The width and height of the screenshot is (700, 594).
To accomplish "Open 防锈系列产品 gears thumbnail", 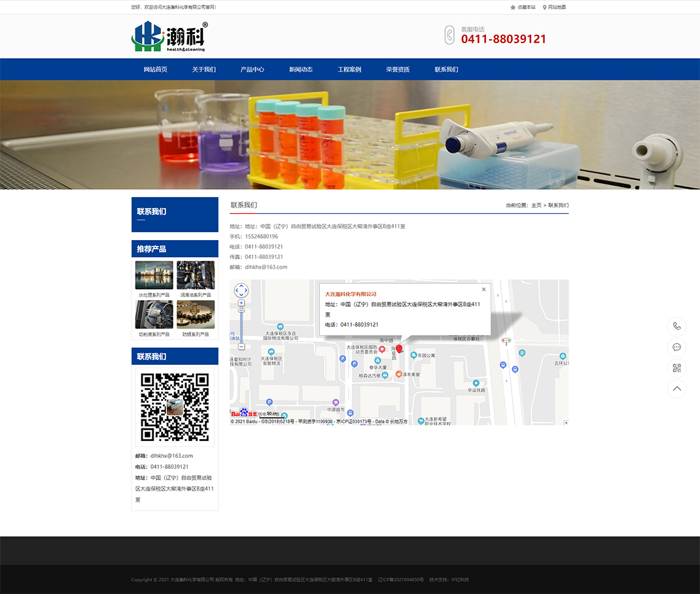I will click(196, 315).
